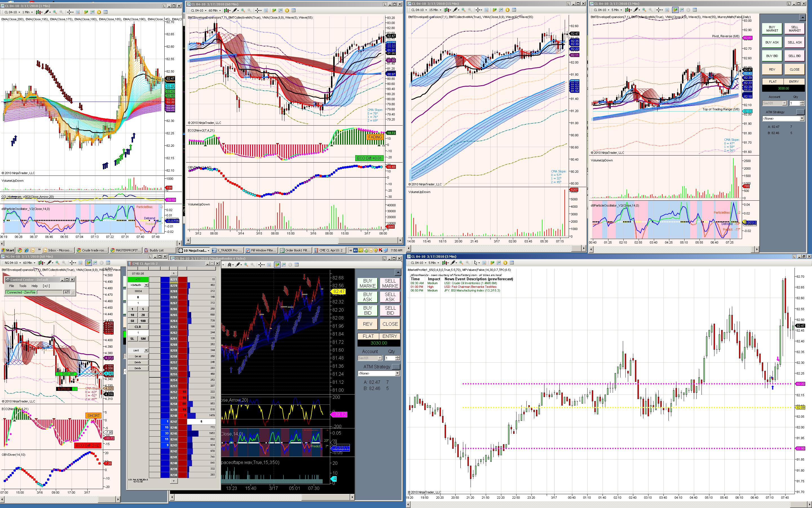Open drawing tools pencil in MedianRenko chart
The image size is (812, 508).
tap(238, 265)
